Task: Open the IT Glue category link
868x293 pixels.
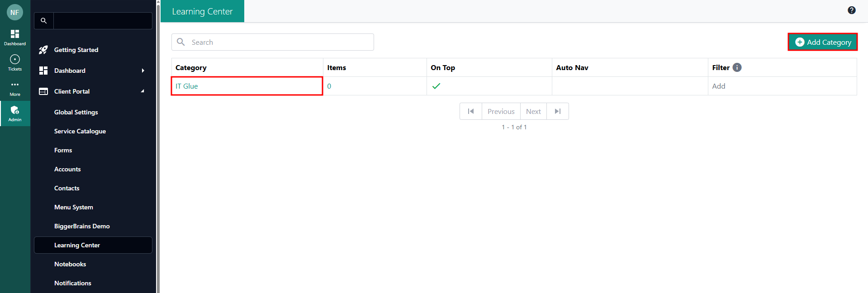Action: point(187,86)
